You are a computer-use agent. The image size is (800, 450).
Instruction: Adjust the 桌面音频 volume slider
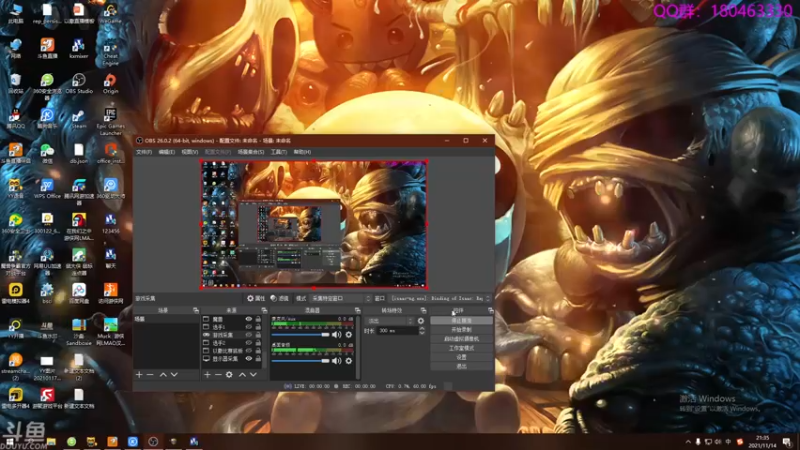(x=301, y=361)
